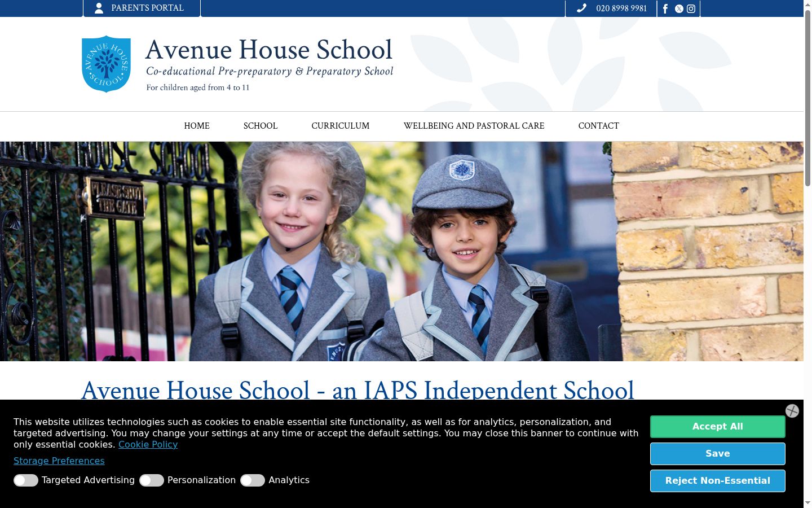The height and width of the screenshot is (508, 812).
Task: Close the cookie banner with the X
Action: pos(792,411)
